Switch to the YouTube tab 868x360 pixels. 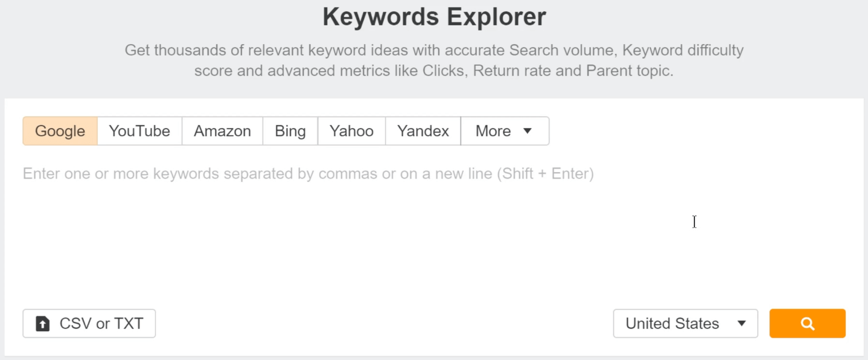point(139,131)
